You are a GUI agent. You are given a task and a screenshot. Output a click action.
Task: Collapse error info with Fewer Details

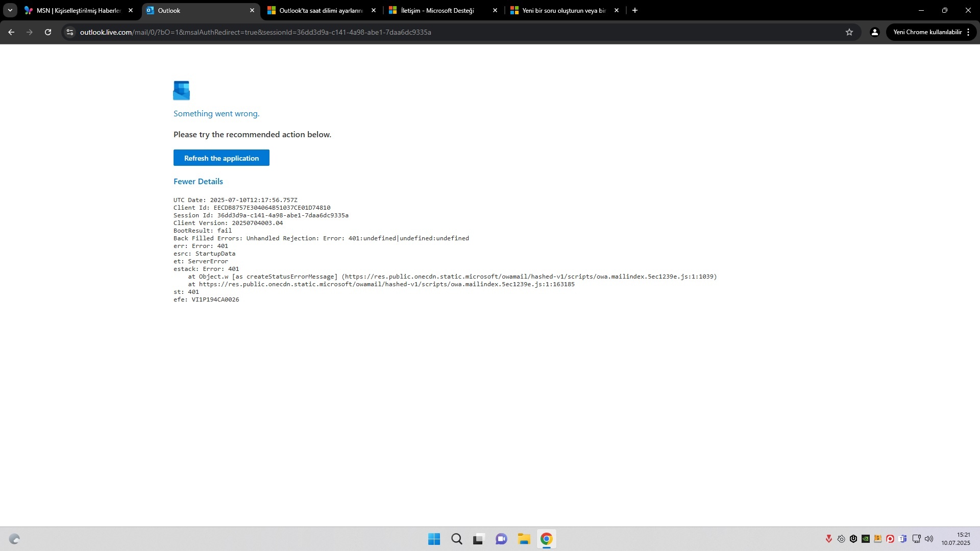198,181
